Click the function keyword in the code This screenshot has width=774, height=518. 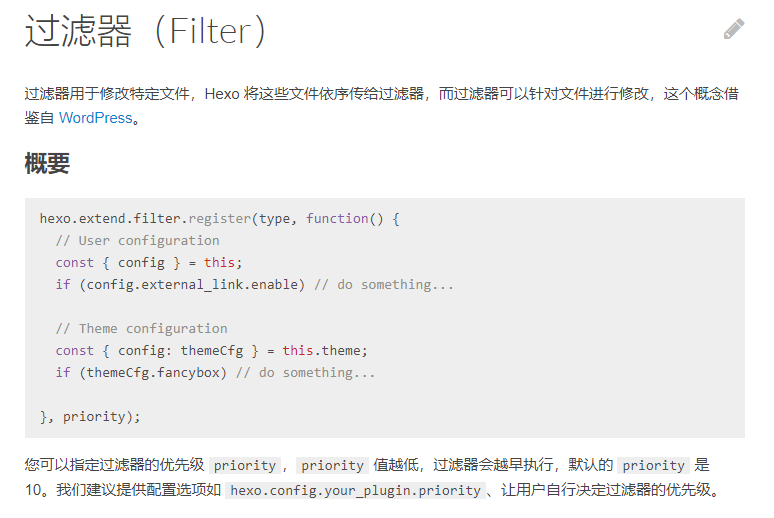337,218
